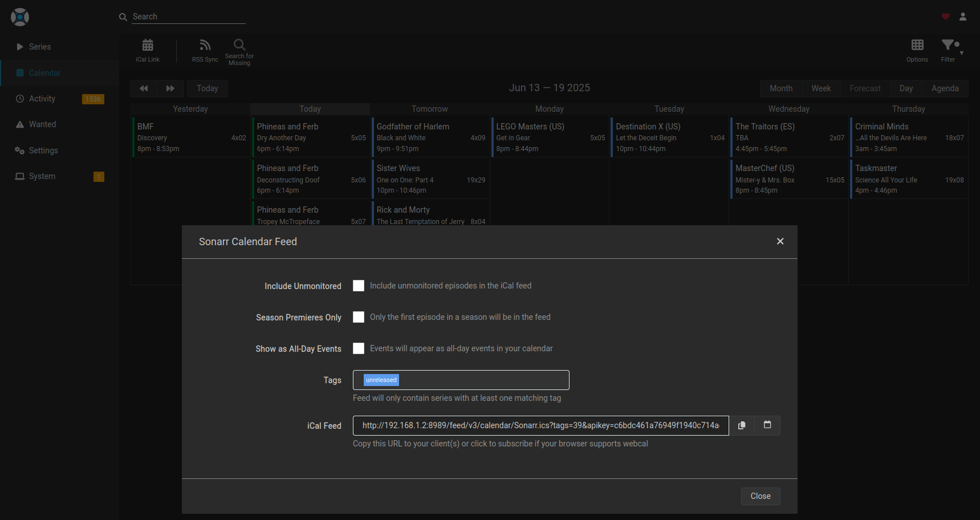The image size is (980, 520).
Task: Open LEGO Masters (US) Get in Gear
Action: (x=550, y=137)
